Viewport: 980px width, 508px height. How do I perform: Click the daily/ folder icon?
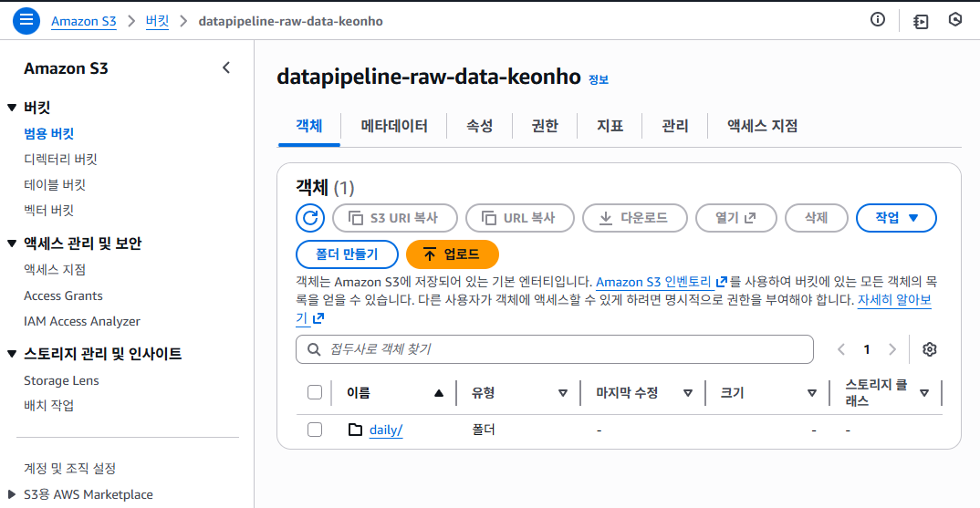click(x=355, y=430)
